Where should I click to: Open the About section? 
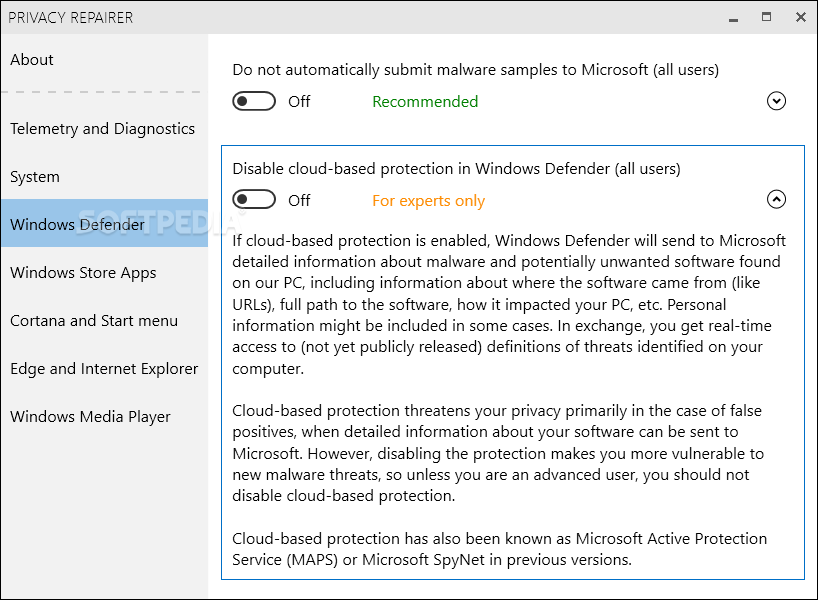[32, 59]
